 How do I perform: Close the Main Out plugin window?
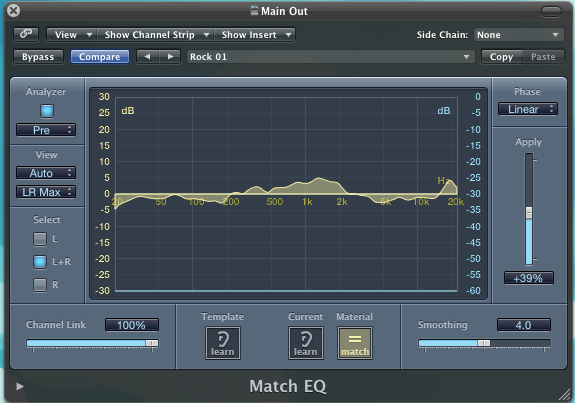(x=14, y=11)
